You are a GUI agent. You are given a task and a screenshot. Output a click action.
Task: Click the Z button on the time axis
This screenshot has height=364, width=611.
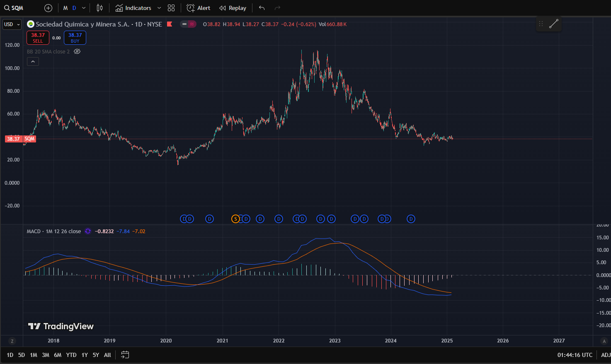12,341
